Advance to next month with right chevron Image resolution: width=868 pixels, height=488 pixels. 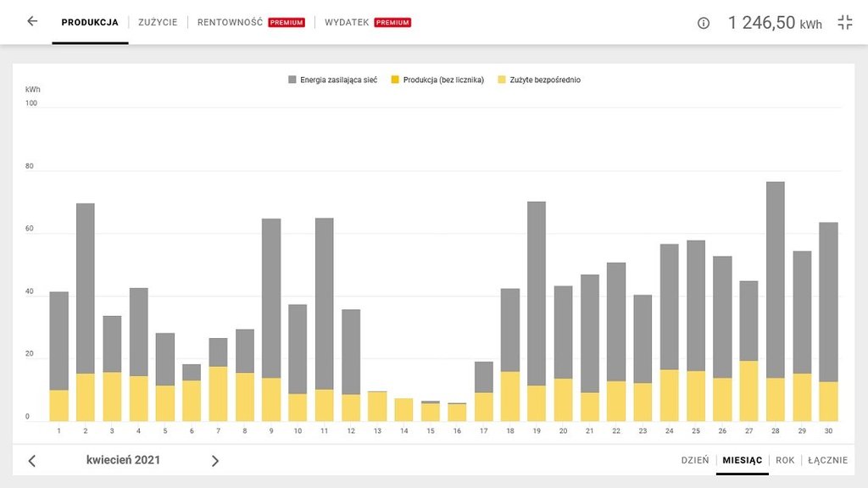[214, 461]
